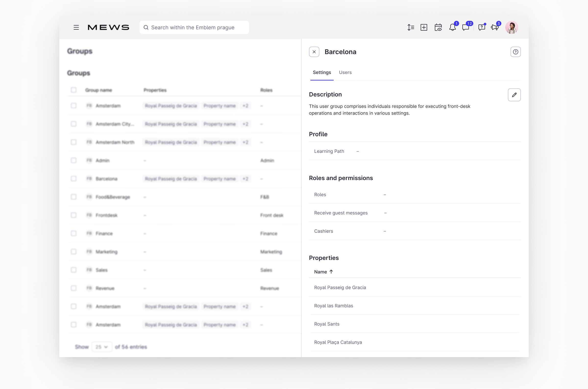Open announcements megaphone icon
Viewport: 588px width, 389px height.
[x=495, y=27]
